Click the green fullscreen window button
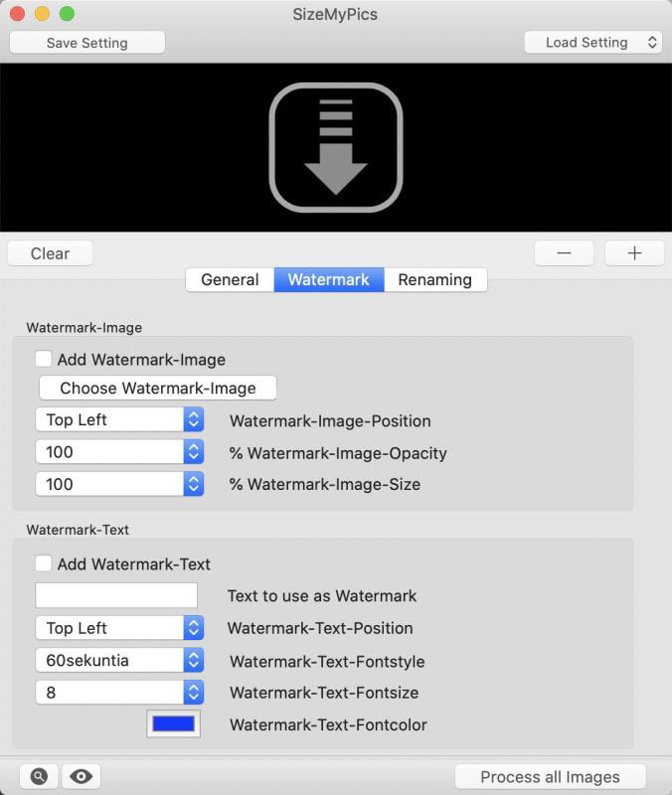The image size is (672, 795). coord(67,13)
